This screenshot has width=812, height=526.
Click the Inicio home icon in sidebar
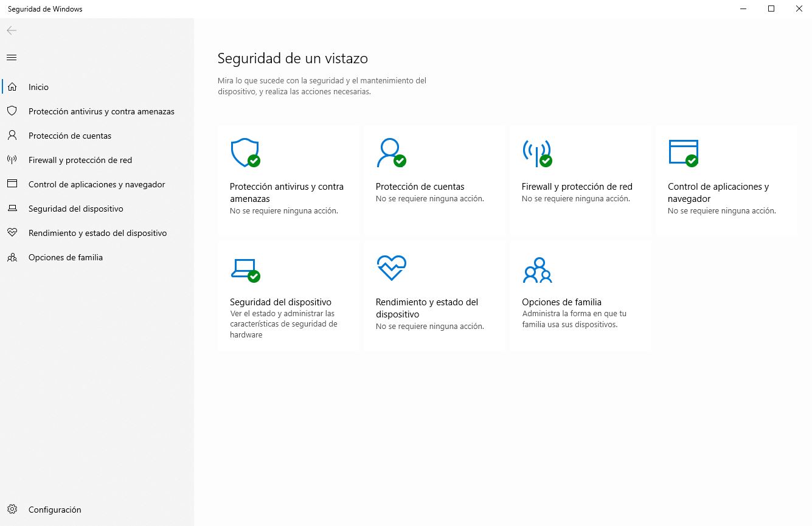click(12, 87)
